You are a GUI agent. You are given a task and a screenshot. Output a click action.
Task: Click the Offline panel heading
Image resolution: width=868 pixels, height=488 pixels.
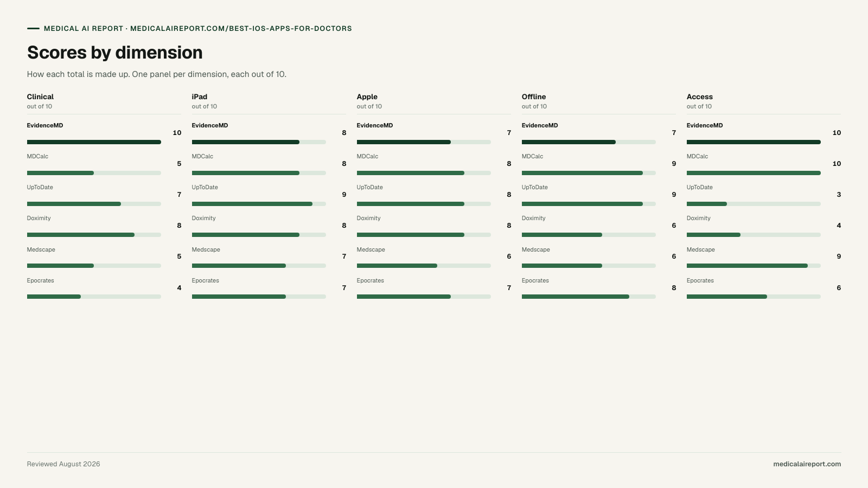[534, 97]
